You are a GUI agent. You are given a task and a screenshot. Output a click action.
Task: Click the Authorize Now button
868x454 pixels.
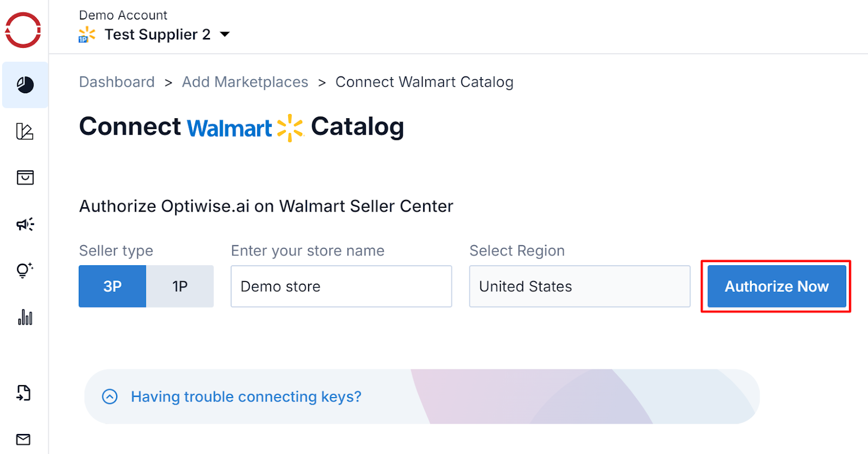[x=776, y=286]
